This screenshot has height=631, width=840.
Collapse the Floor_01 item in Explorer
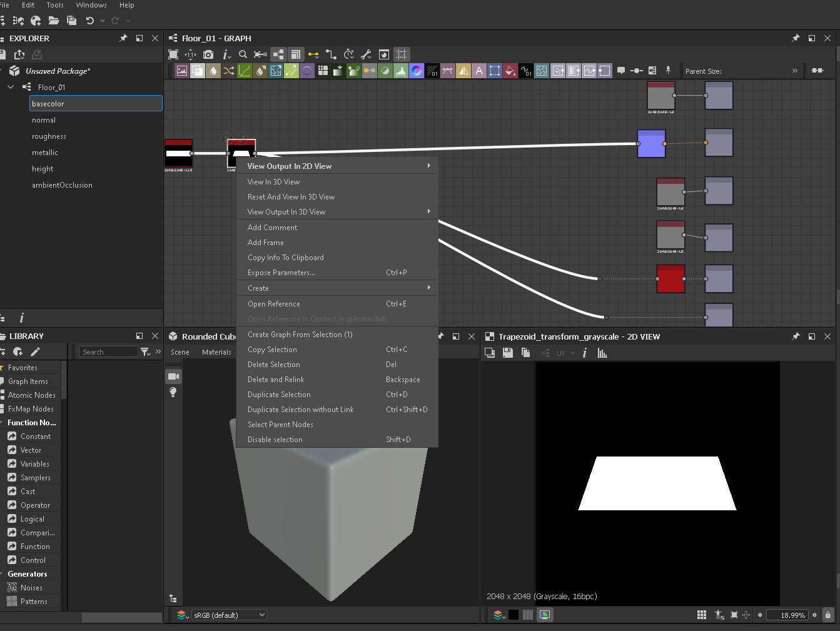pyautogui.click(x=11, y=87)
